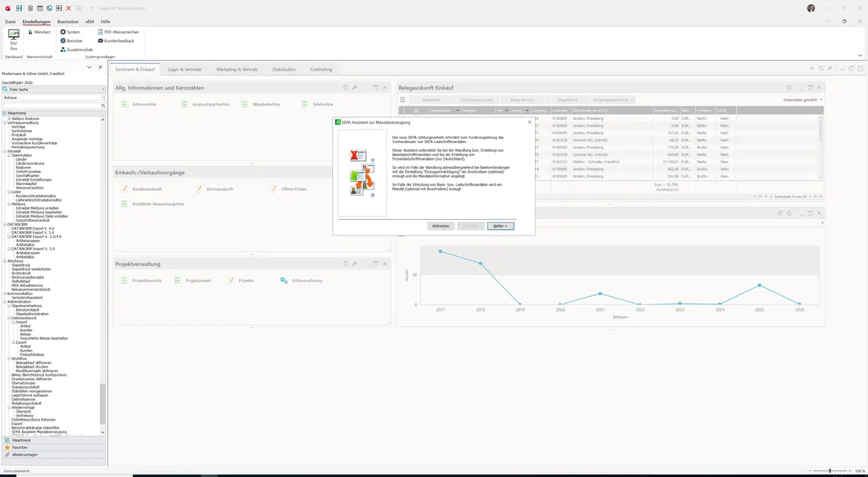Open the Lager & Vertreter dashboard tab
The image size is (868, 477).
[x=185, y=69]
